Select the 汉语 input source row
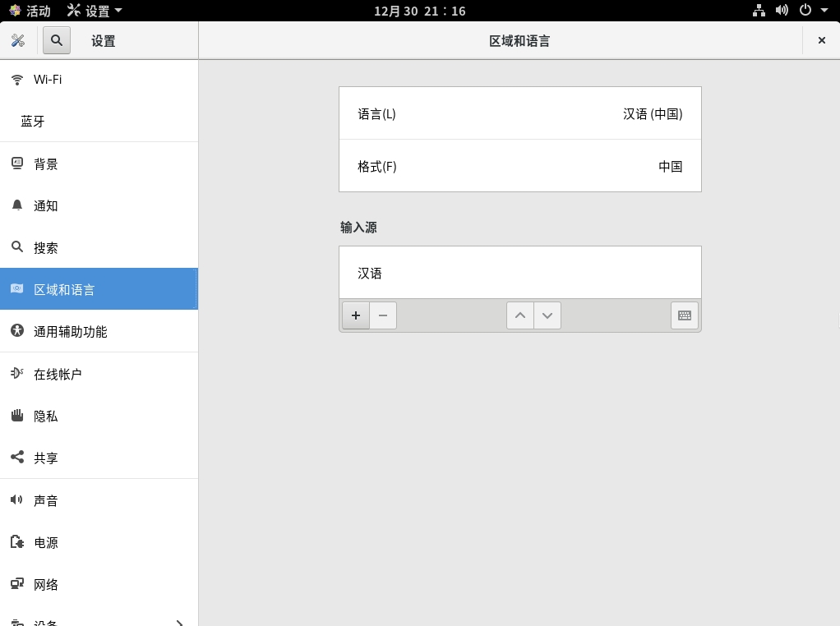The height and width of the screenshot is (626, 840). 520,273
